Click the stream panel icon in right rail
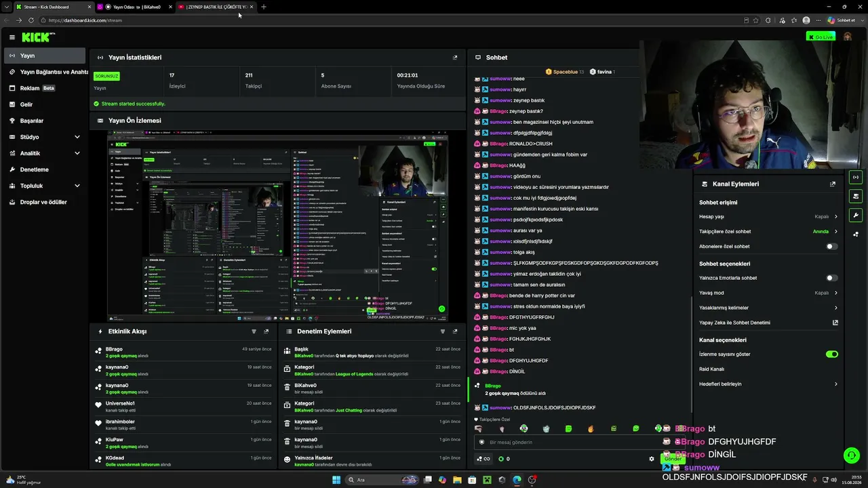This screenshot has height=488, width=868. [x=856, y=178]
